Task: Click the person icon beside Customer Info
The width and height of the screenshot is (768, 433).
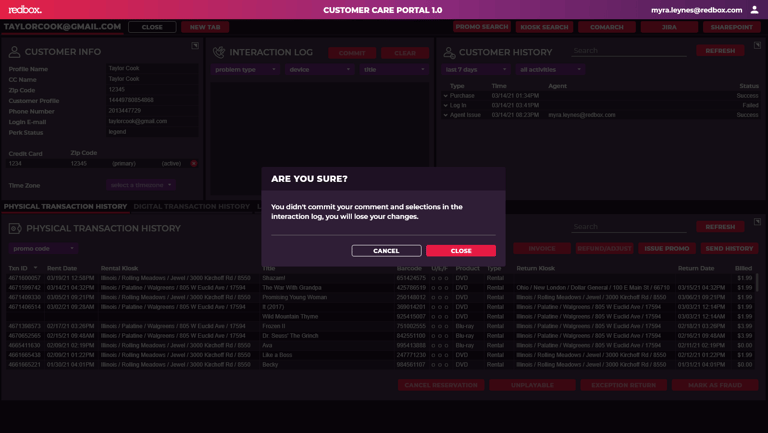Action: click(14, 51)
